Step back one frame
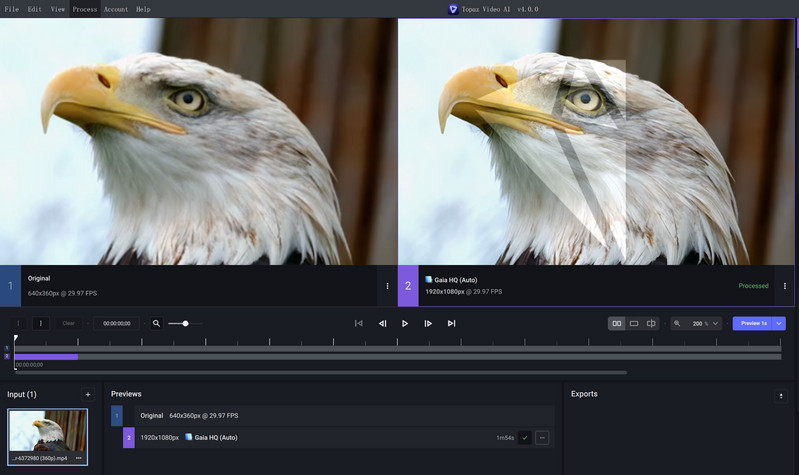The height and width of the screenshot is (475, 799). click(x=382, y=323)
